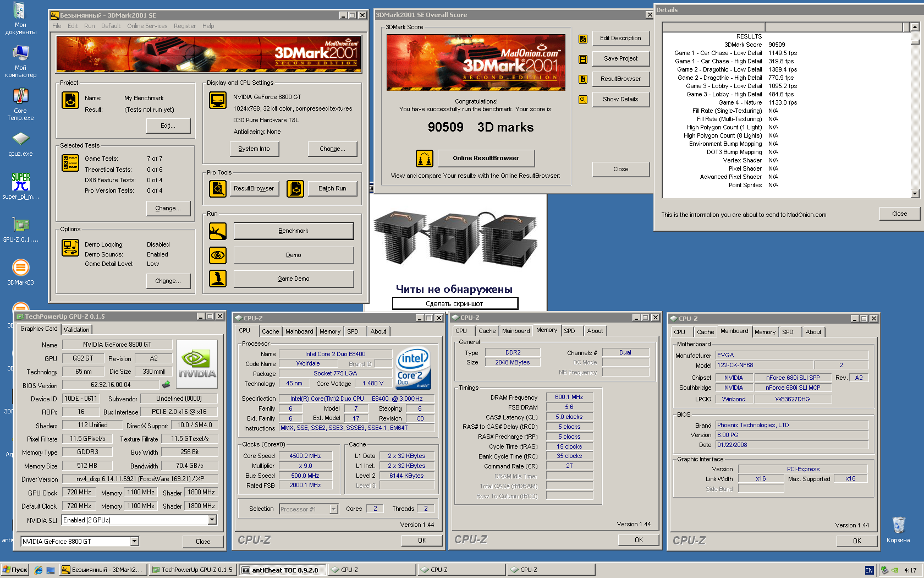Open the Processor selection dropdown in CPU-Z
Screen dimensions: 924x578
click(333, 509)
